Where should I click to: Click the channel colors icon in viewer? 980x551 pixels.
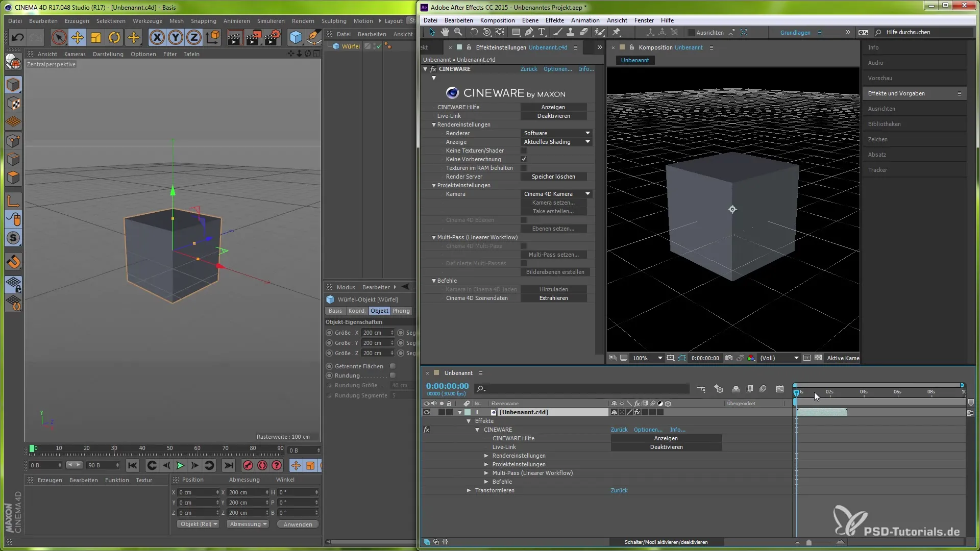[x=751, y=358]
